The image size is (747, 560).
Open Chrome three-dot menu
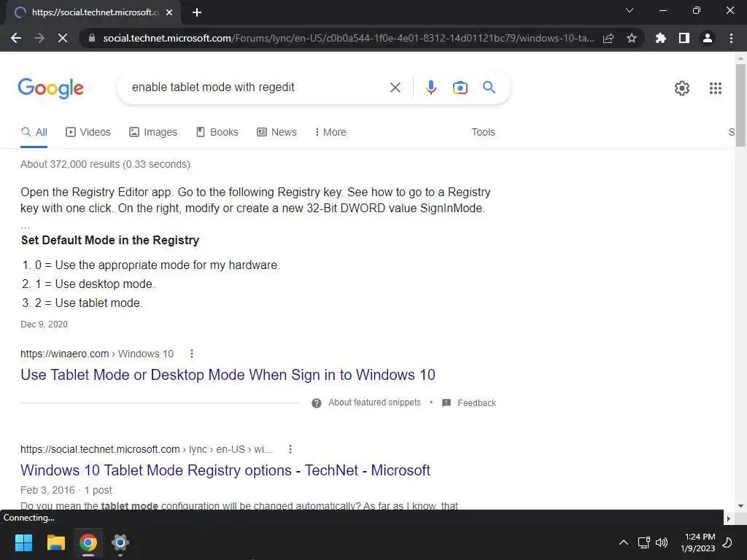pos(731,38)
